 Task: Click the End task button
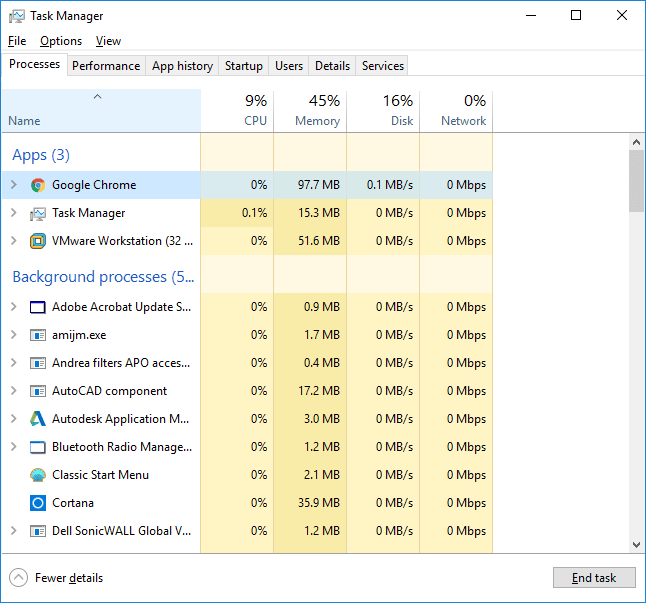pyautogui.click(x=594, y=578)
